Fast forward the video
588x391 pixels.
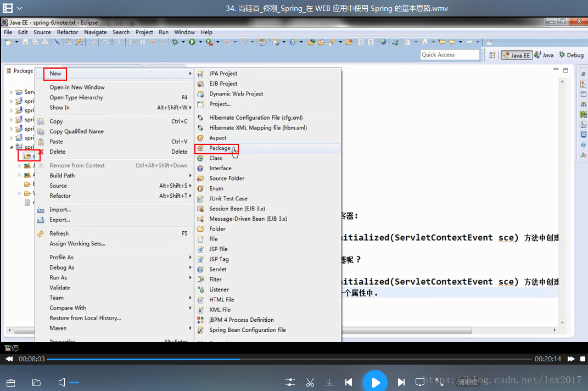point(571,359)
